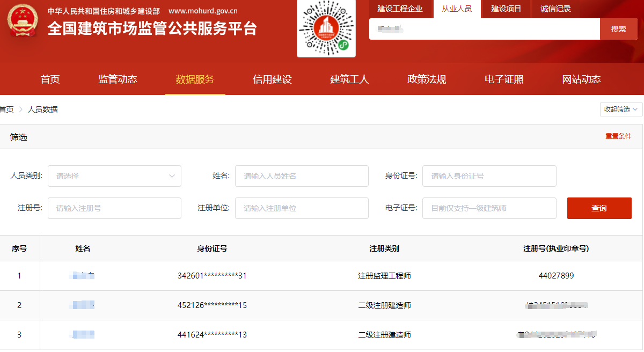Click registration number 44027899 in row 1

[x=556, y=276]
